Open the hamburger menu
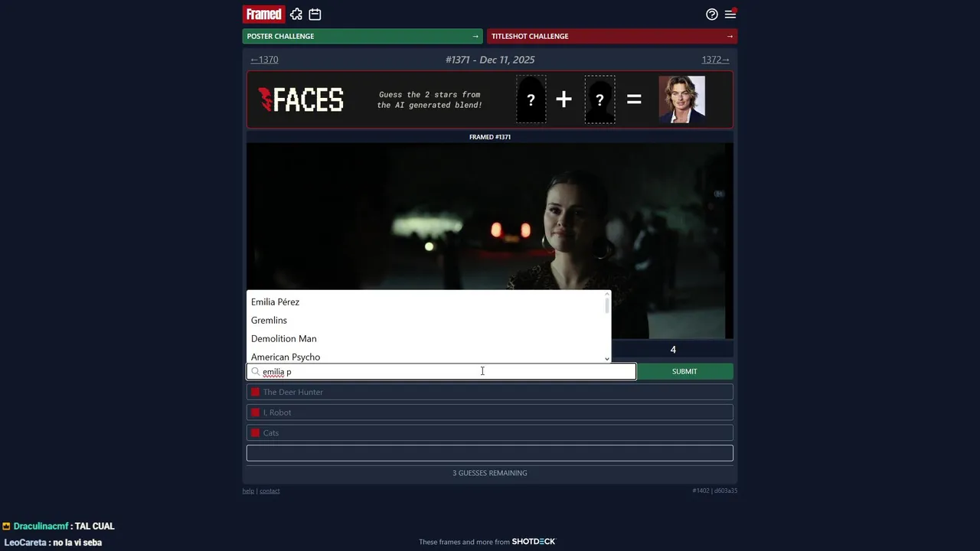The image size is (980, 551). pos(730,14)
